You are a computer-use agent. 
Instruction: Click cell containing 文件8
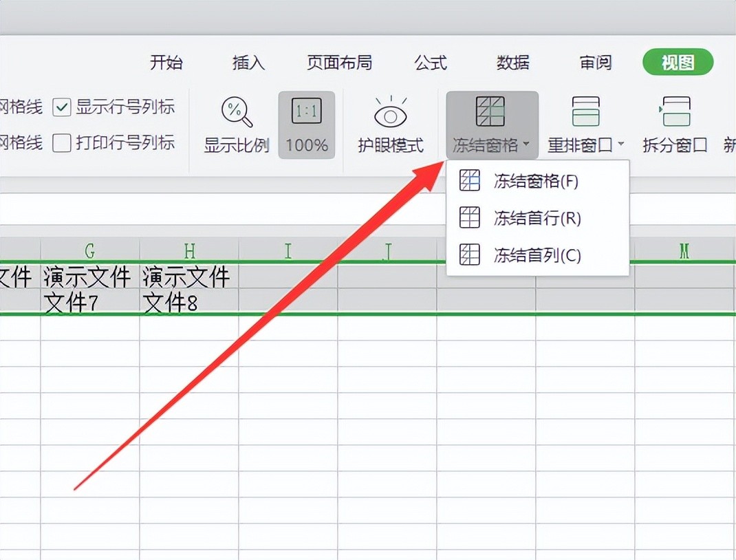188,303
